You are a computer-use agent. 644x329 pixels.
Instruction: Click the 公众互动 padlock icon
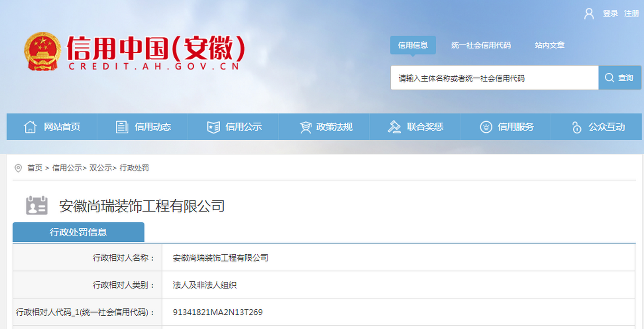pos(576,127)
